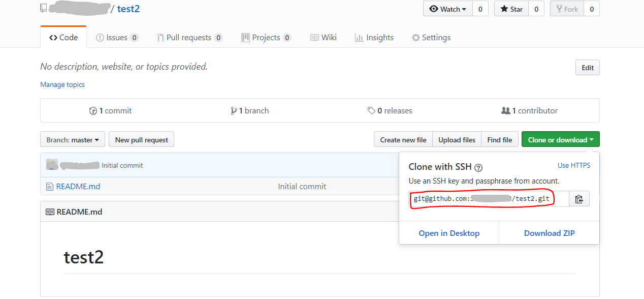Click the Upload files button
Image resolution: width=644 pixels, height=299 pixels.
coord(457,139)
